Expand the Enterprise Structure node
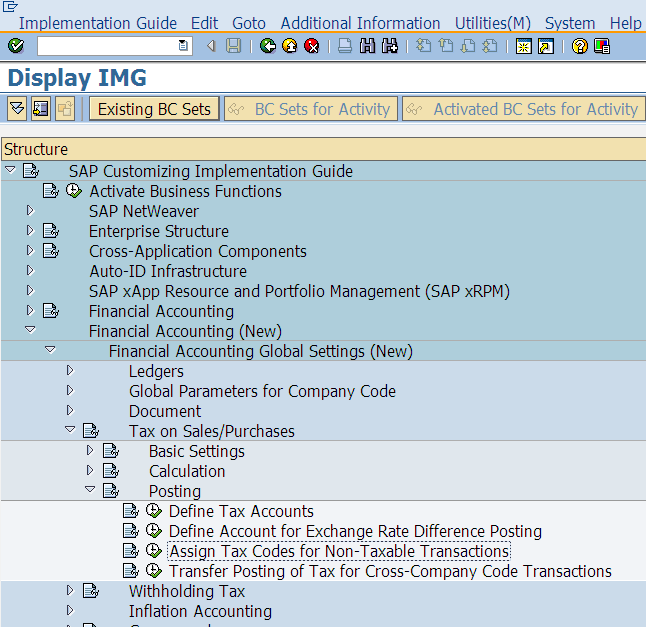 30,230
